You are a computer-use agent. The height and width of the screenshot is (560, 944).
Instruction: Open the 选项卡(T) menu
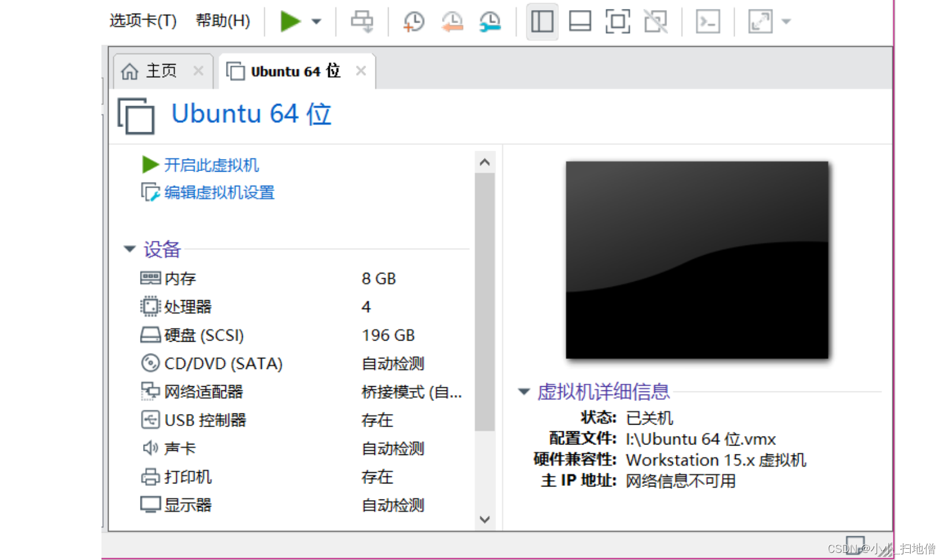[x=143, y=21]
